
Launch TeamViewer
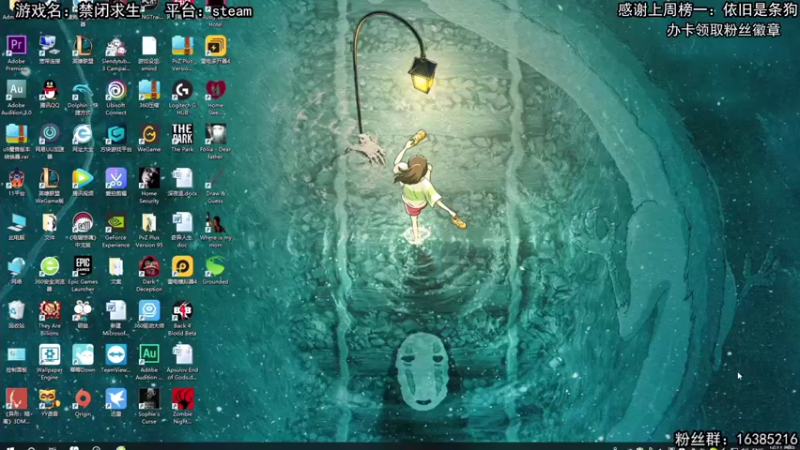tap(116, 355)
